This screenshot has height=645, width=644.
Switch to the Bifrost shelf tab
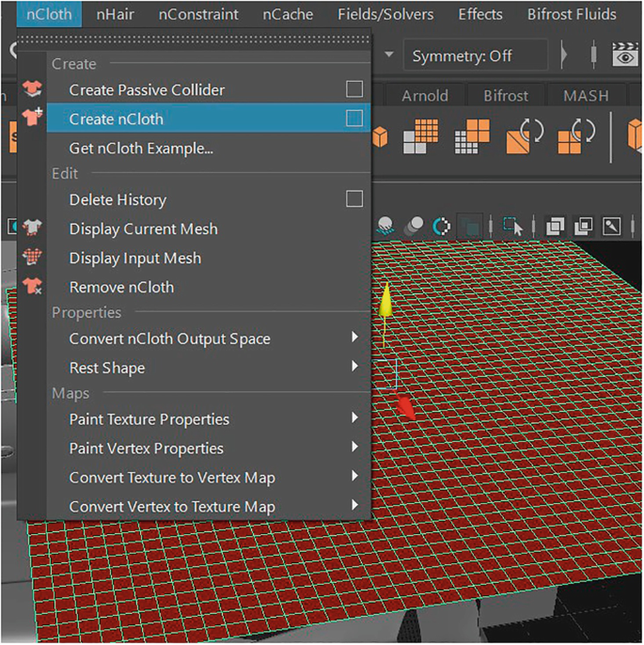click(507, 96)
